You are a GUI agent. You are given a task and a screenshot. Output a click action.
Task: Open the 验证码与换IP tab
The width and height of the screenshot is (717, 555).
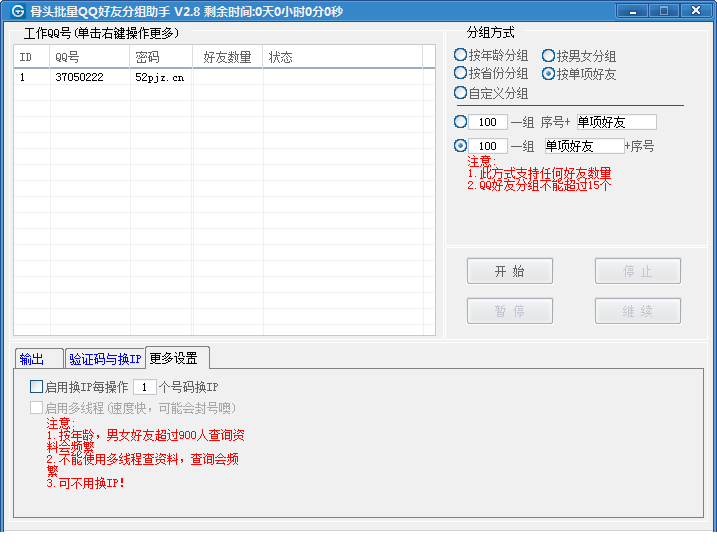click(105, 358)
